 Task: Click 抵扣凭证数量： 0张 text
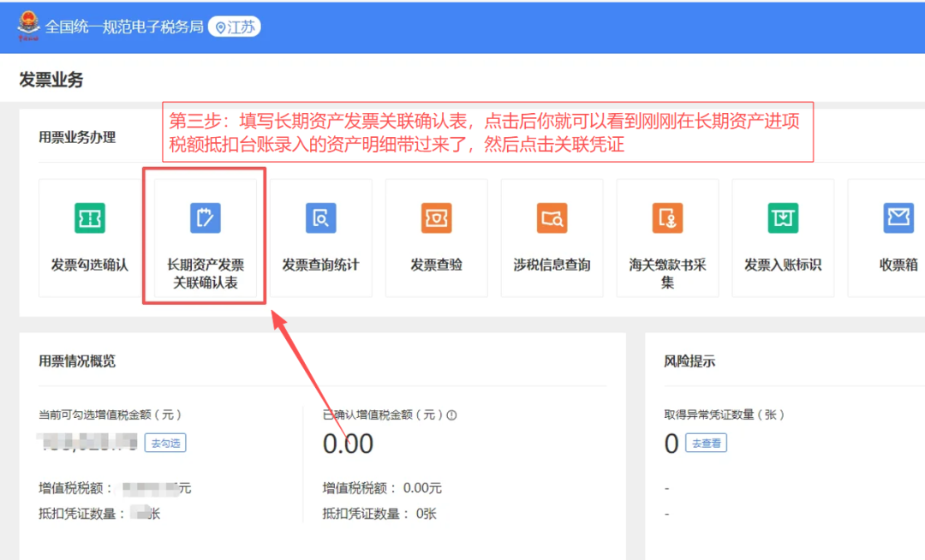pyautogui.click(x=379, y=514)
